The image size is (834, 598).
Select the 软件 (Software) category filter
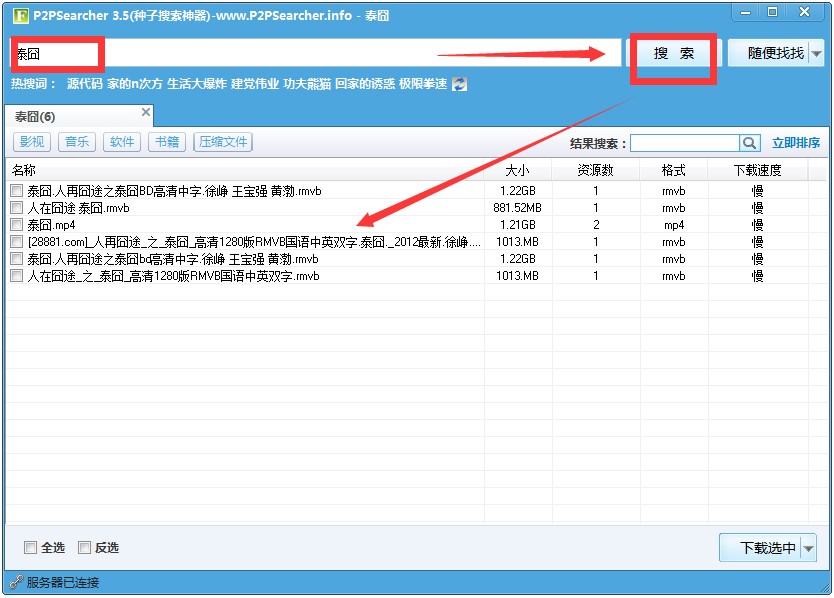click(x=121, y=141)
